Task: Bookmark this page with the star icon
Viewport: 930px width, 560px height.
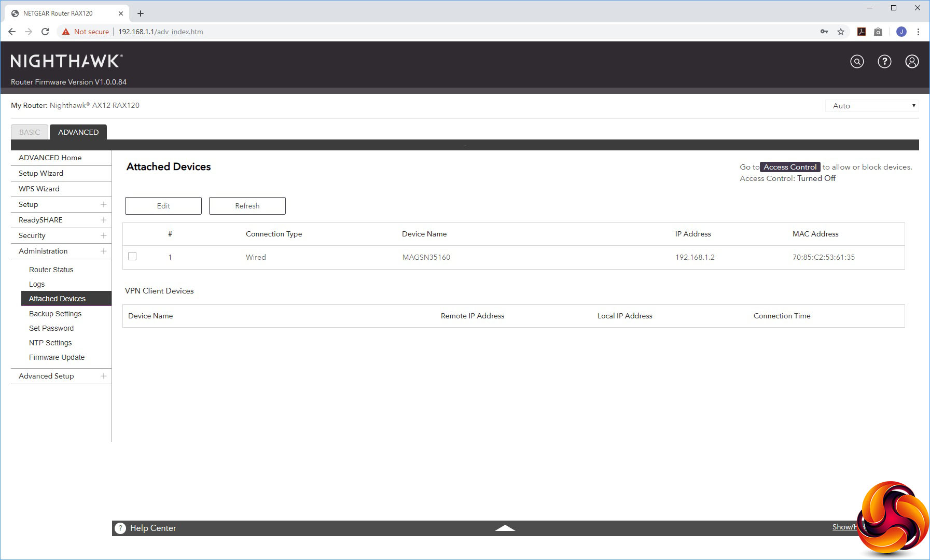Action: click(841, 32)
